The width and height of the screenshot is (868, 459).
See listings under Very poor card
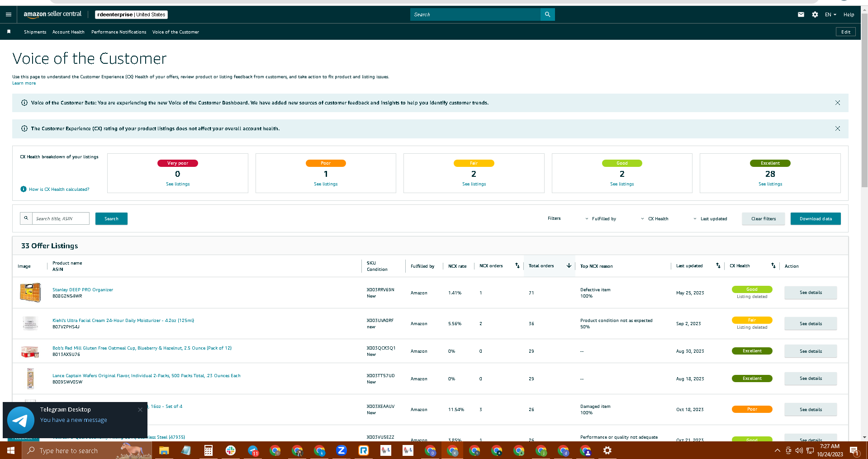[x=178, y=184]
